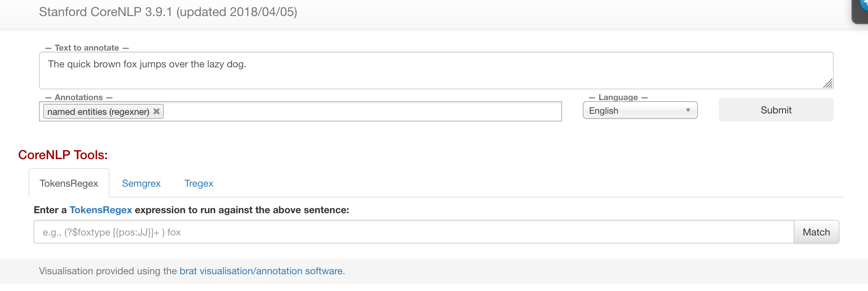Screen dimensions: 868x291
Task: Focus the TokensRegex expression input field
Action: 414,232
